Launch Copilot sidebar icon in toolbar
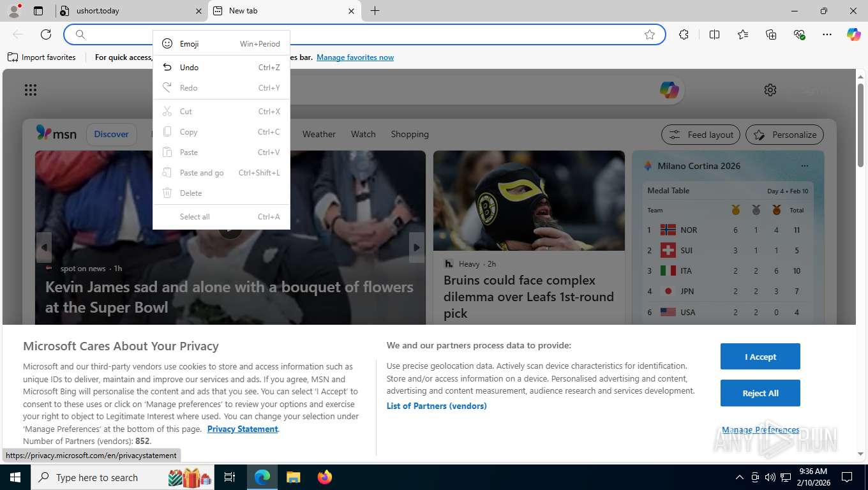This screenshot has height=490, width=868. click(x=854, y=34)
